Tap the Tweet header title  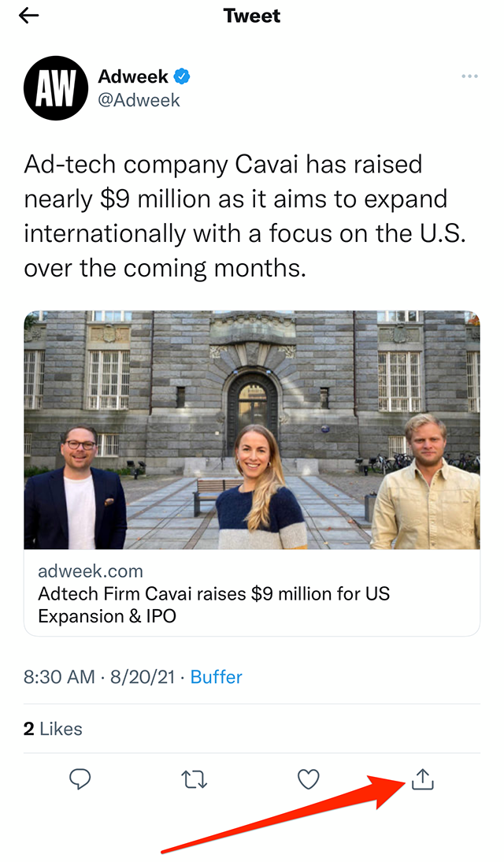click(252, 16)
